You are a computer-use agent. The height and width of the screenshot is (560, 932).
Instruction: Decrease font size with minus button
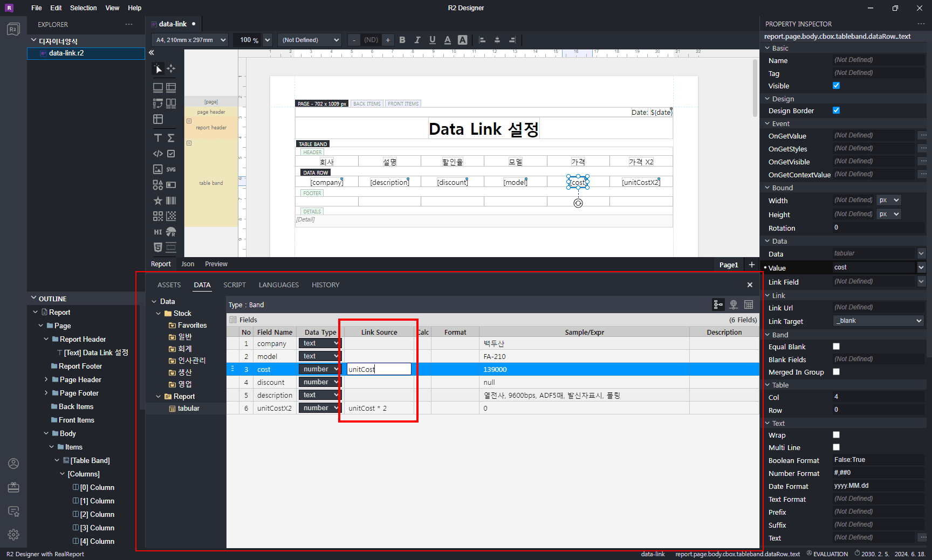pos(354,40)
